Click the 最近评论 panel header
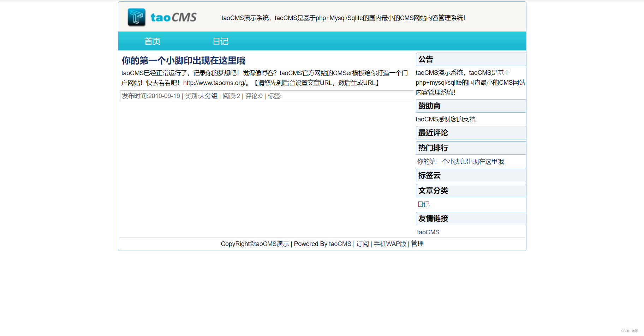The height and width of the screenshot is (336, 644). coord(433,133)
